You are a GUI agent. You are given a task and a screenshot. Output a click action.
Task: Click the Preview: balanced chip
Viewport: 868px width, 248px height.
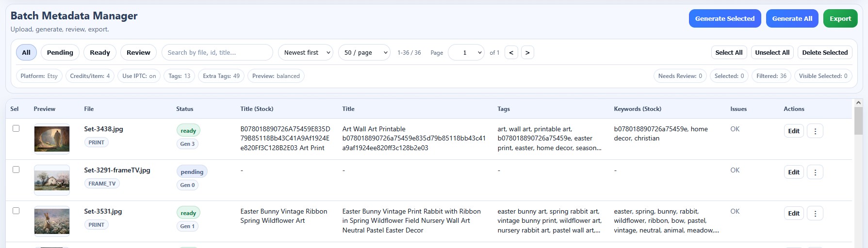pyautogui.click(x=276, y=76)
